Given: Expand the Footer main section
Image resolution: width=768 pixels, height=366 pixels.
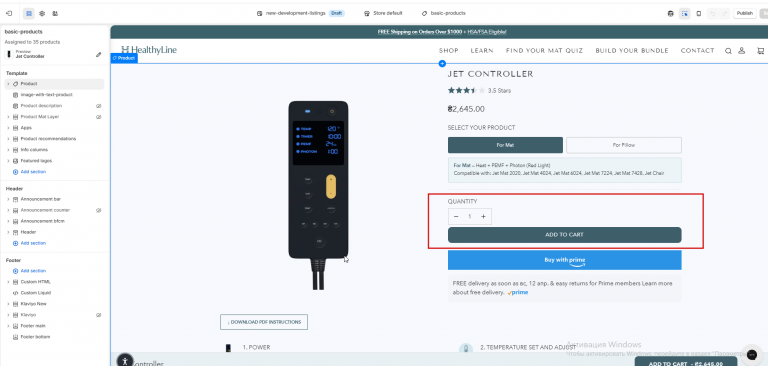Looking at the screenshot, I should point(8,326).
